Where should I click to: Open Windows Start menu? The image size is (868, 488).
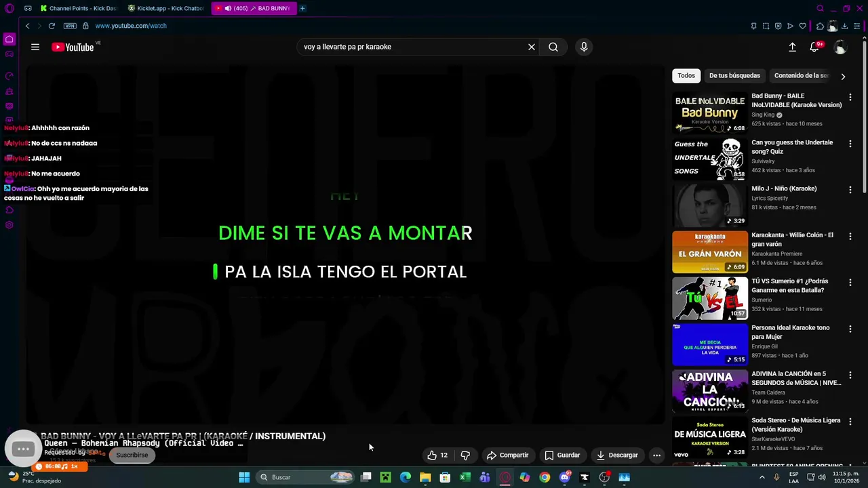(244, 477)
